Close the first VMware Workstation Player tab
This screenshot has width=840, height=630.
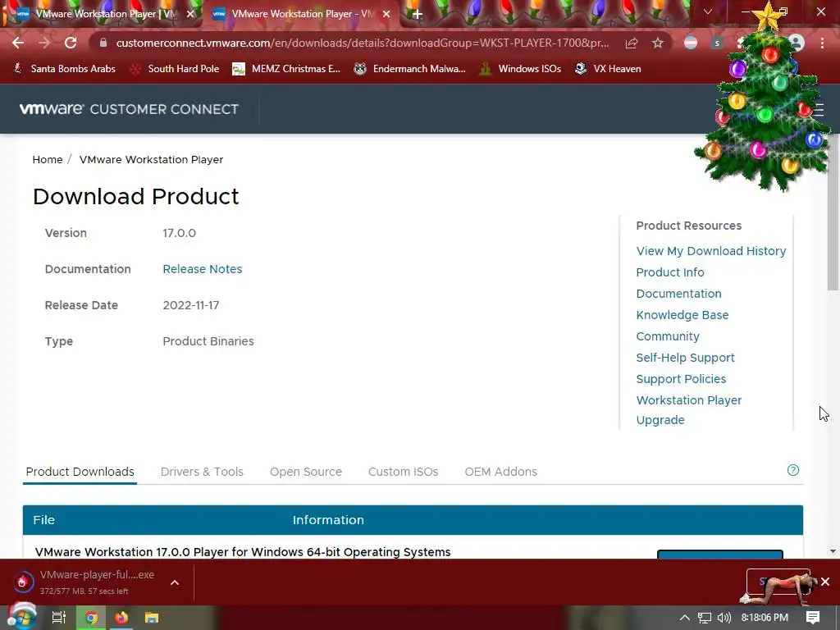[x=190, y=15]
